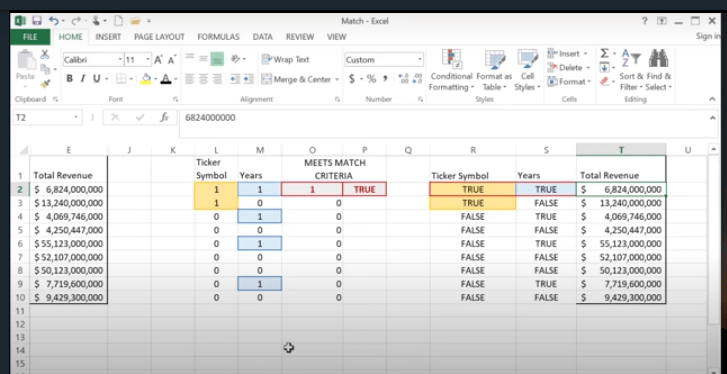Apply percent style format

coord(371,79)
